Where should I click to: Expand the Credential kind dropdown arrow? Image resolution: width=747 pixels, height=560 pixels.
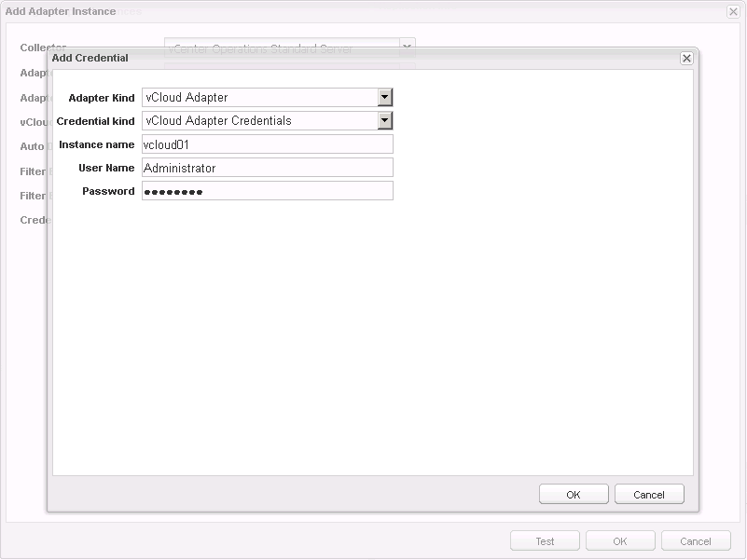point(385,121)
